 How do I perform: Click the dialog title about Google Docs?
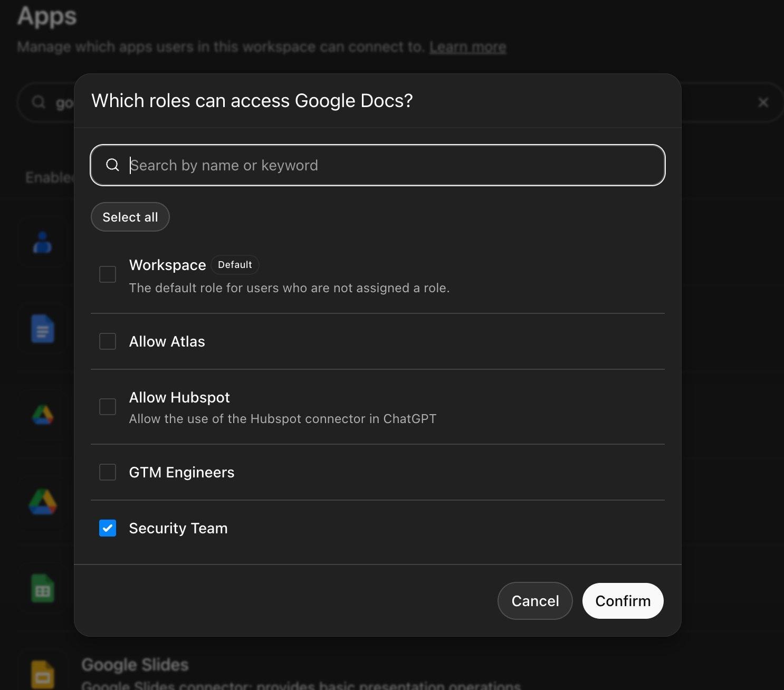tap(252, 100)
